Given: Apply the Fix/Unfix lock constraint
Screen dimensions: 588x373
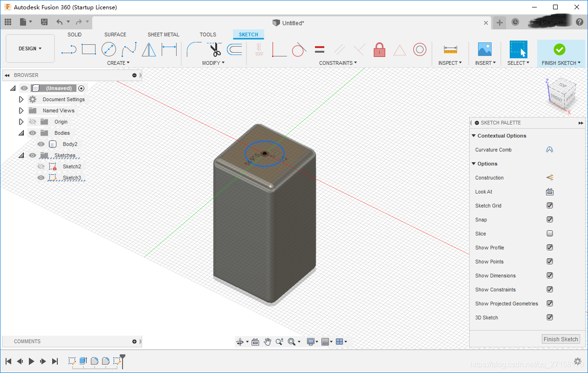Looking at the screenshot, I should (x=379, y=49).
